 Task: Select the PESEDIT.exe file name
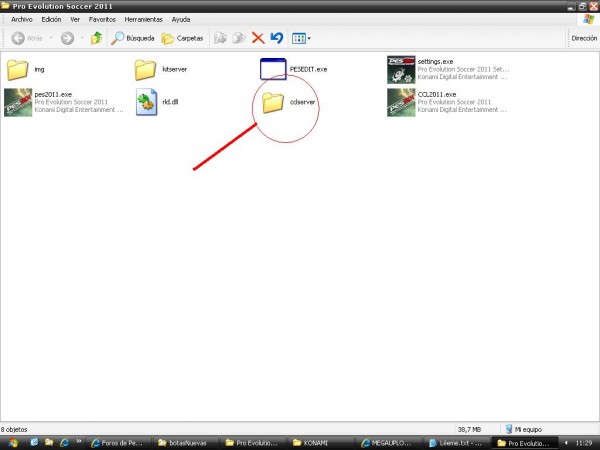coord(308,69)
